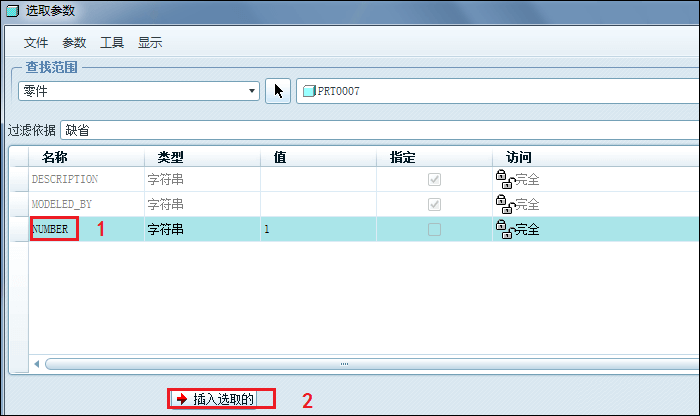Click 字符串 type cell of NUMBER

point(203,229)
